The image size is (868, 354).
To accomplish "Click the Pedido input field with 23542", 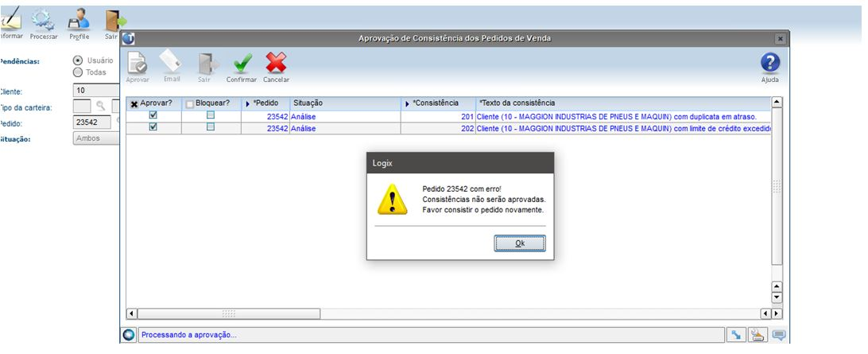I will pos(92,123).
